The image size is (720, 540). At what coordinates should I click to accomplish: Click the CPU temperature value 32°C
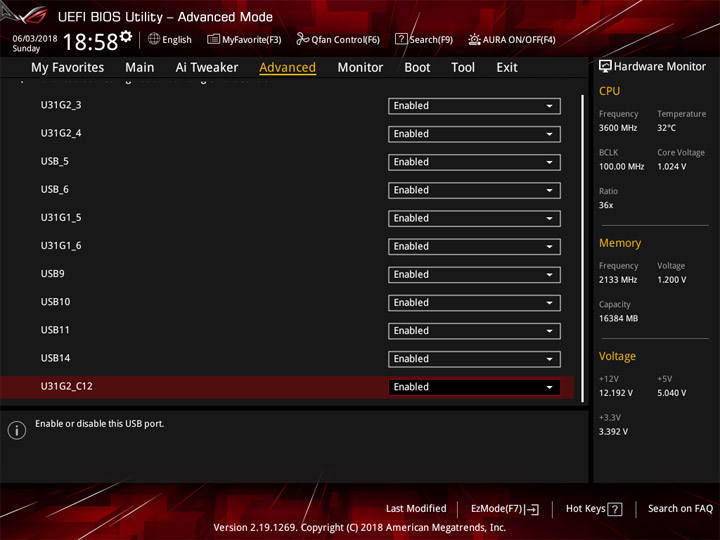pos(666,128)
